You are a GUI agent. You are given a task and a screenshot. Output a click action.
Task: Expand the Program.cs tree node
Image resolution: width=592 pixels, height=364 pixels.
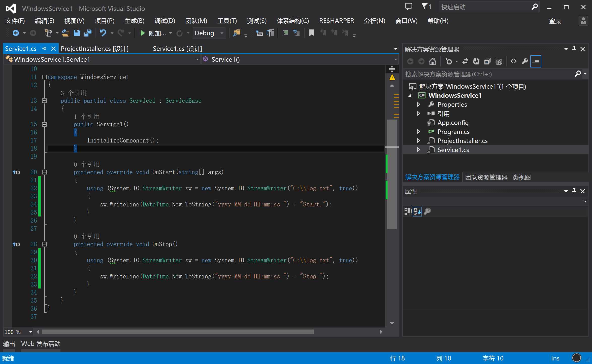coord(418,132)
